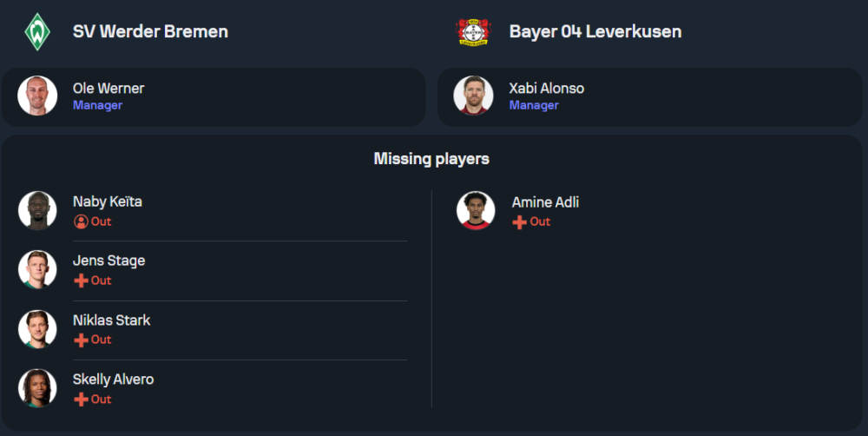Select Amine Adli's player avatar
Screen dimensions: 868x436
[476, 210]
